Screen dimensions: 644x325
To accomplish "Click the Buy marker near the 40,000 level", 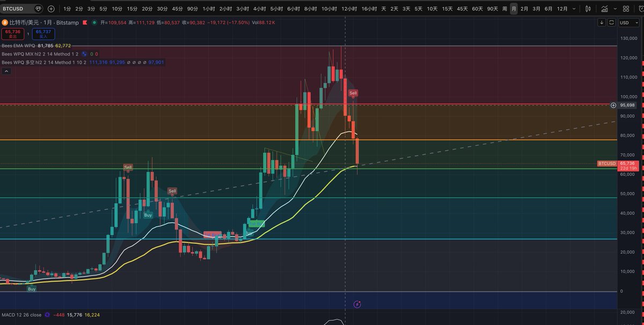I will pos(148,215).
